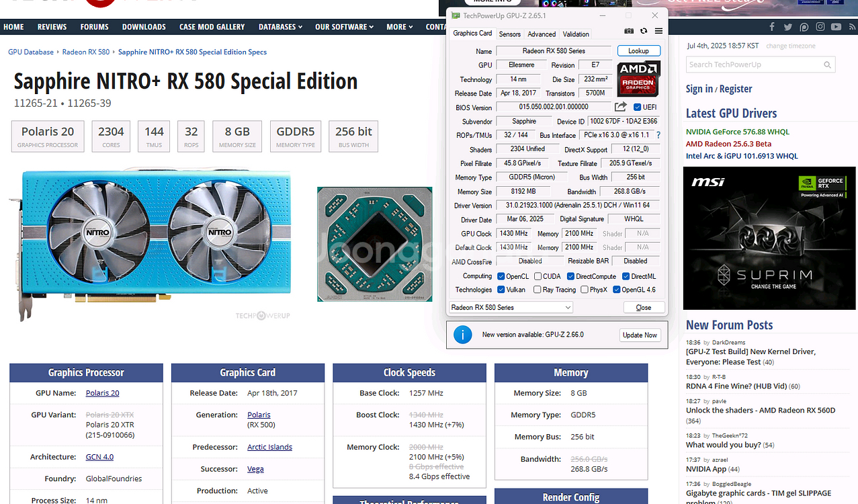Click the GPU-Z refresh icon
858x504 pixels.
pos(644,31)
